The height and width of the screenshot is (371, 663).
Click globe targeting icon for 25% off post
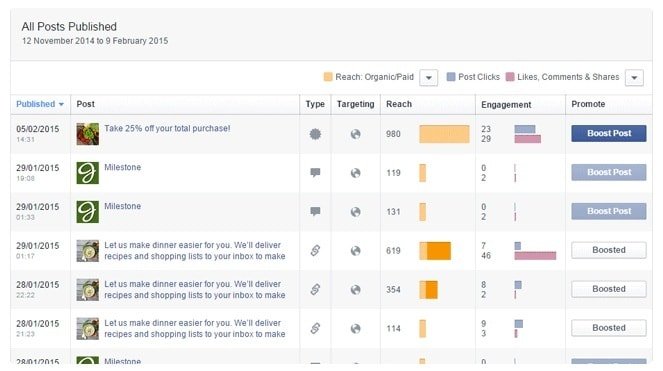pyautogui.click(x=356, y=134)
